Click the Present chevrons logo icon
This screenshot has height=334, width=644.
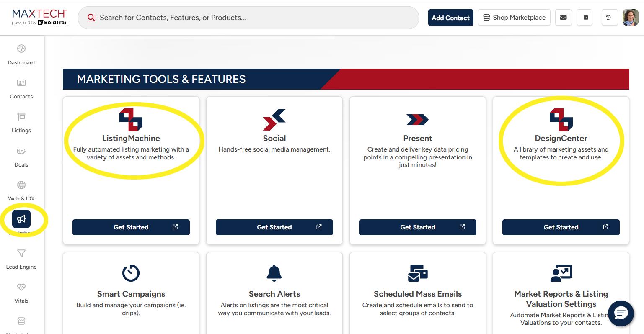pyautogui.click(x=418, y=120)
